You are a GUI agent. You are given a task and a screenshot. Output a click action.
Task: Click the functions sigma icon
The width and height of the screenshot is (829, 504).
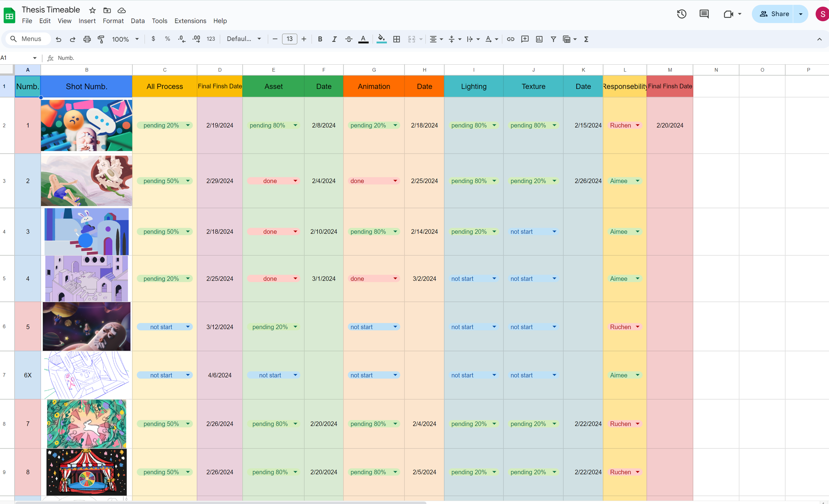click(x=586, y=39)
